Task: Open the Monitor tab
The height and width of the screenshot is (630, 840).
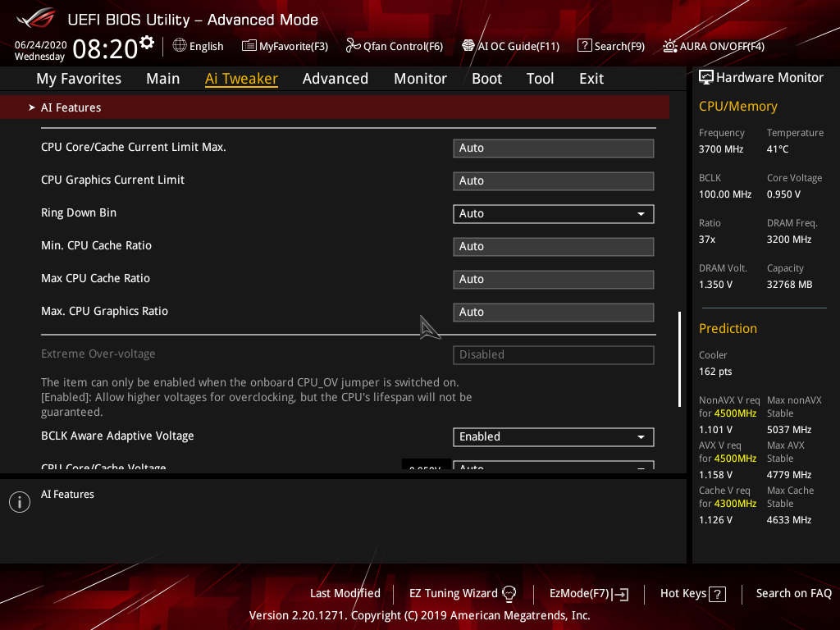Action: [420, 79]
